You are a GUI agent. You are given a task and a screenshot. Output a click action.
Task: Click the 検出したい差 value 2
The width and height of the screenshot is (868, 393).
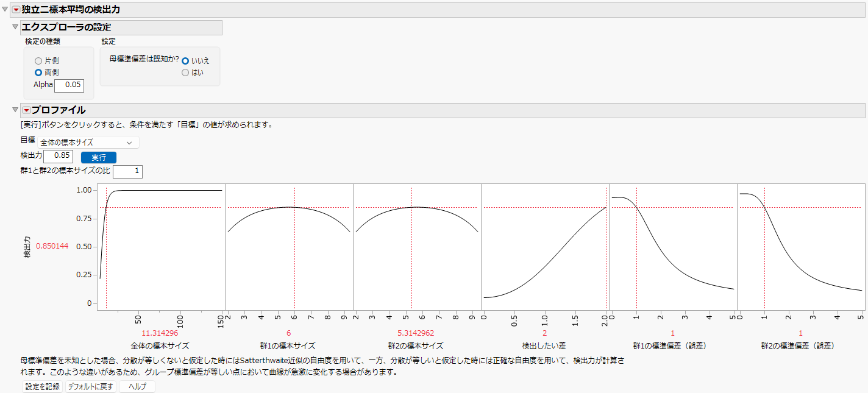(x=545, y=333)
